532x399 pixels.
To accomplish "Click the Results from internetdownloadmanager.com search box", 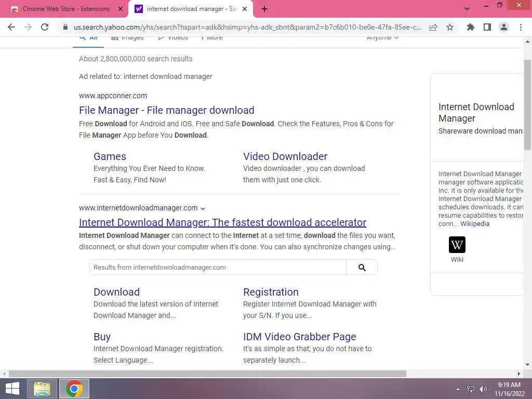I will 218,268.
